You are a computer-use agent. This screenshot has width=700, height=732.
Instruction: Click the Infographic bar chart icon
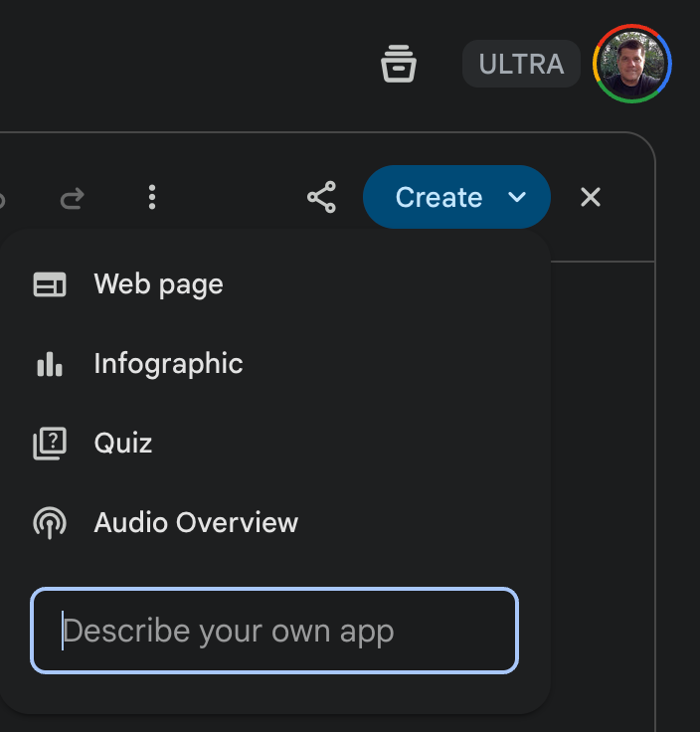coord(50,364)
